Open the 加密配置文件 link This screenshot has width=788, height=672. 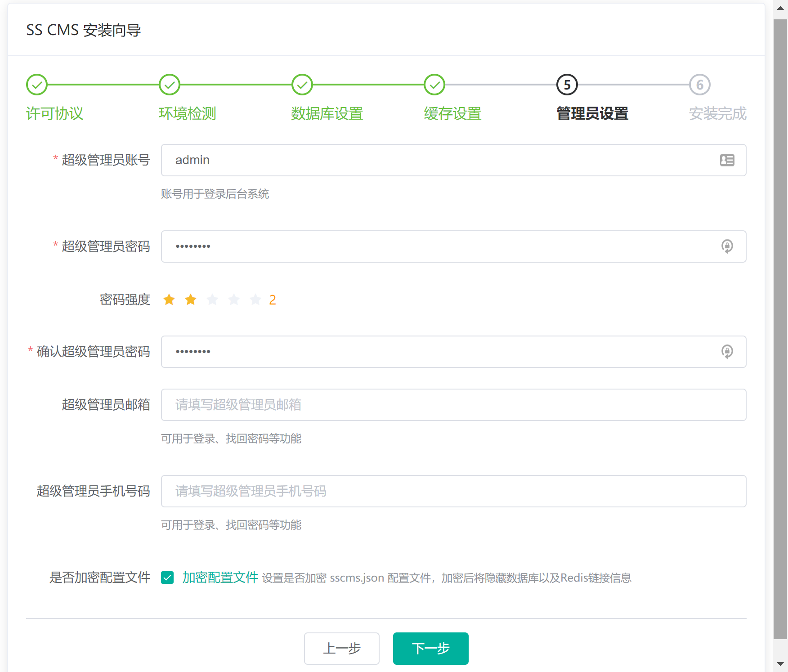[219, 578]
